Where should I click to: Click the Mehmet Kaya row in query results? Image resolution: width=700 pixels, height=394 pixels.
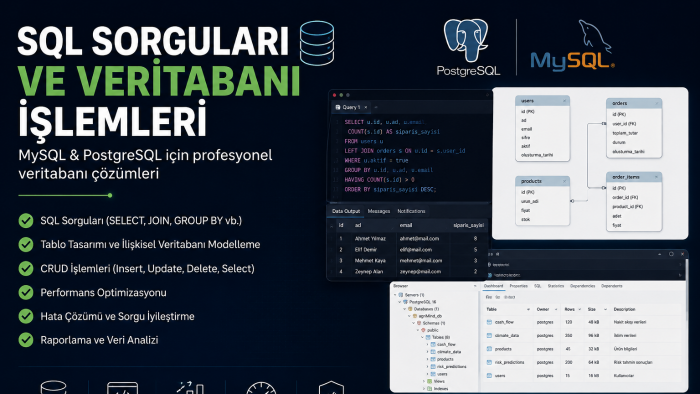point(408,261)
